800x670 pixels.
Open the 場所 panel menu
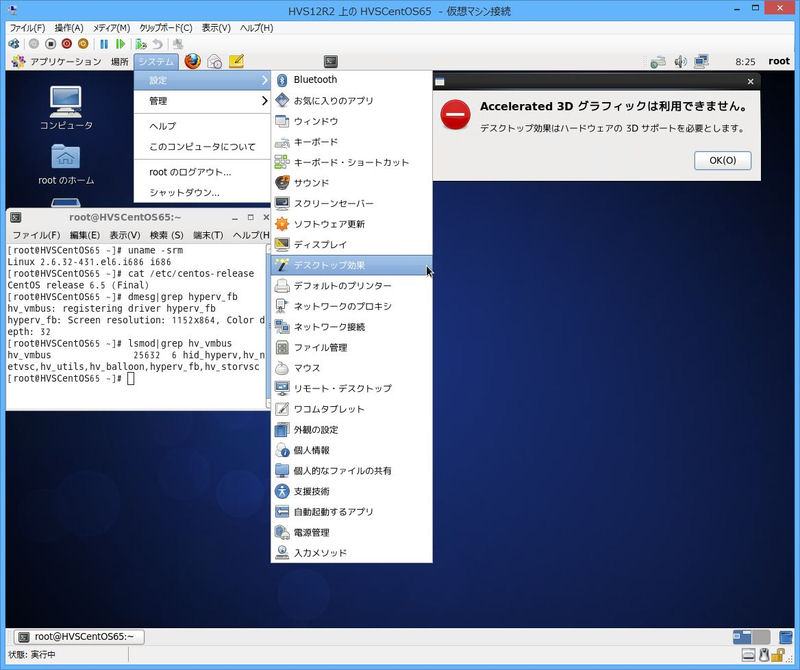tap(119, 61)
